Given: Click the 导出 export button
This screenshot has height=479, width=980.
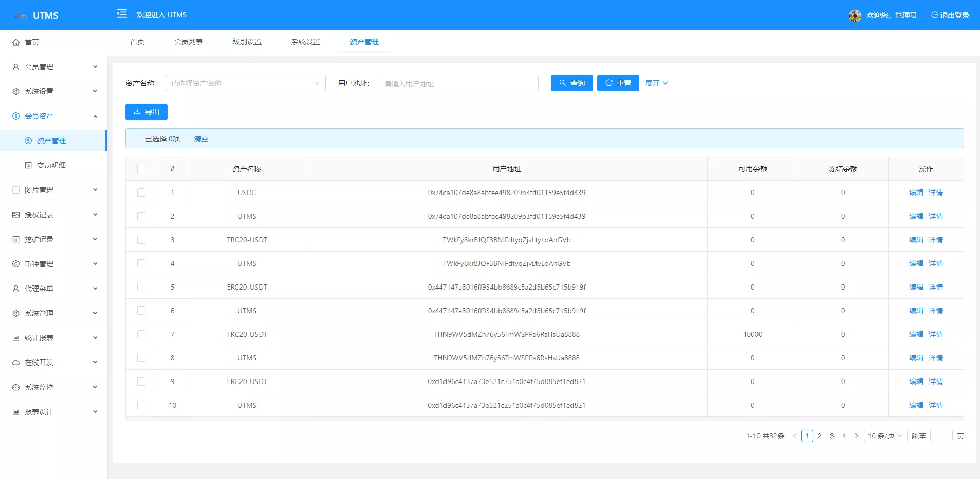Looking at the screenshot, I should pyautogui.click(x=146, y=111).
